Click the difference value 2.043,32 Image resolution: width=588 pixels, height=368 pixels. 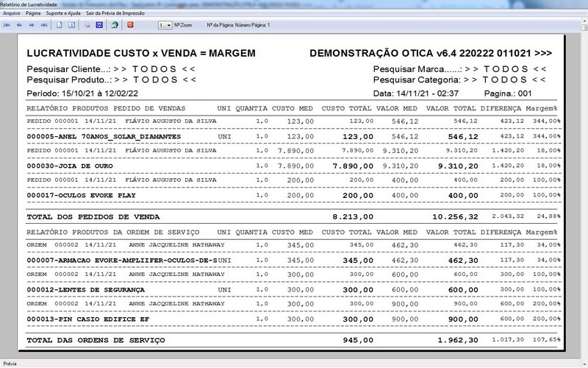click(508, 216)
